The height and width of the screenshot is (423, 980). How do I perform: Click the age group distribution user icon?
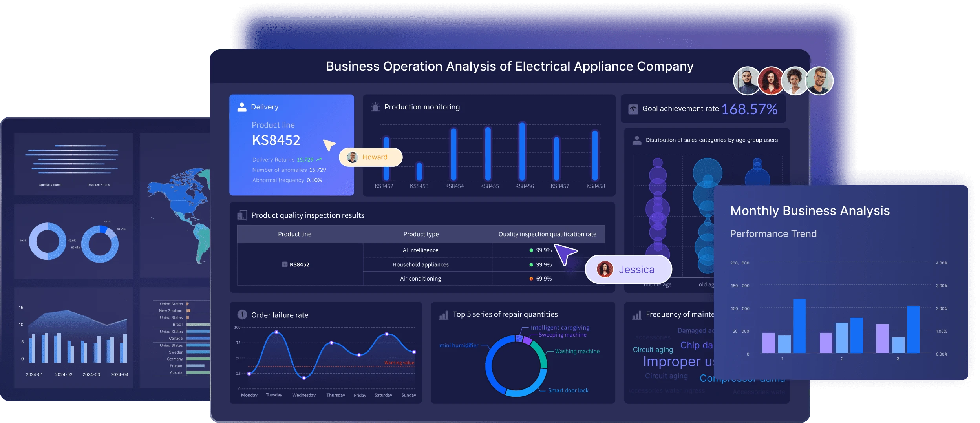coord(636,140)
